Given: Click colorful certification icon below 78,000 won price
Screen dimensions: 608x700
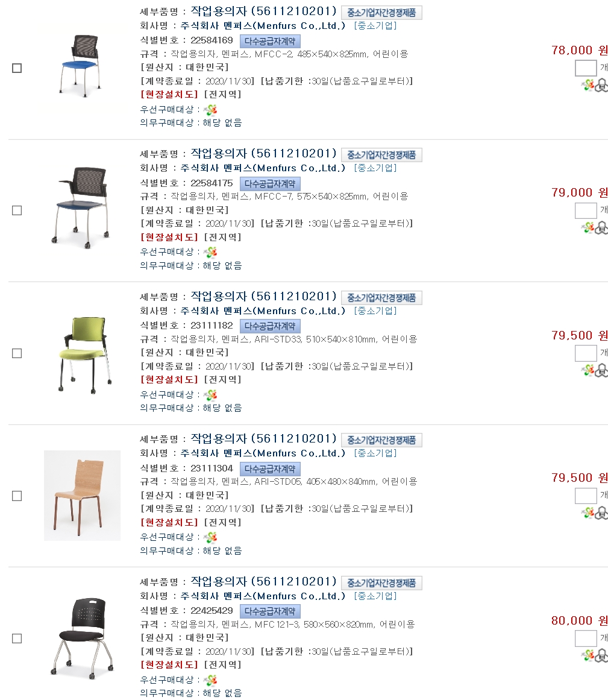Looking at the screenshot, I should pyautogui.click(x=588, y=86).
